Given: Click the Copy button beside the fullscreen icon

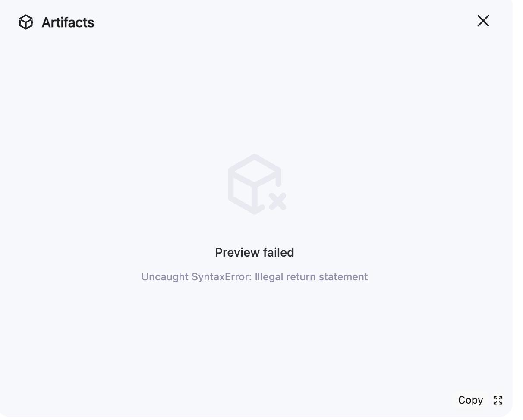Looking at the screenshot, I should point(470,400).
